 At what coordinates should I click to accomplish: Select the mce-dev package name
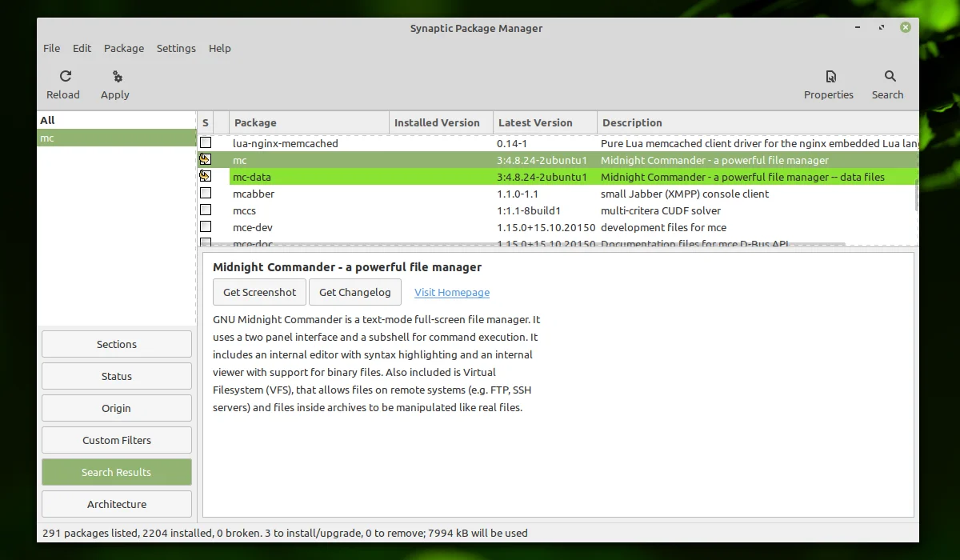[x=253, y=227]
